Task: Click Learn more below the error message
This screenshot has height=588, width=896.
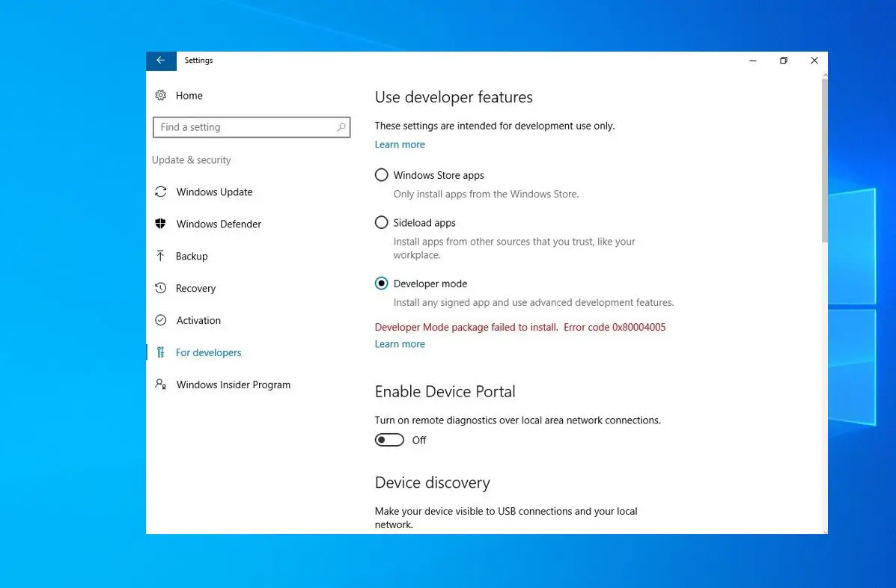Action: [400, 343]
